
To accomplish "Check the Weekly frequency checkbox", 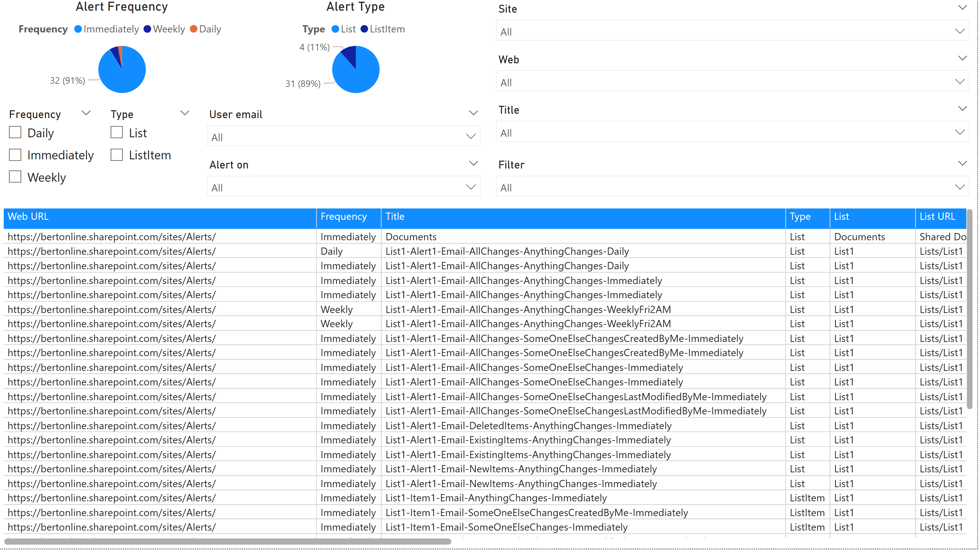I will click(x=15, y=177).
